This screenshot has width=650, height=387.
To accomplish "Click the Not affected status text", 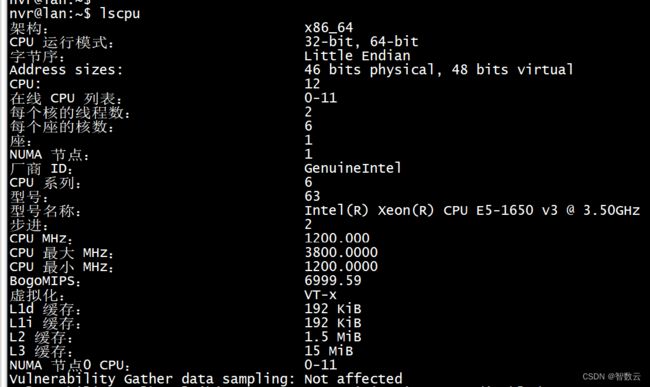I will pos(353,379).
